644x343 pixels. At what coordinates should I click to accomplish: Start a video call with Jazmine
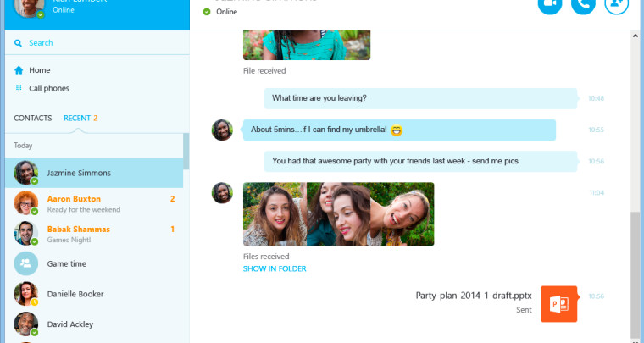point(550,4)
